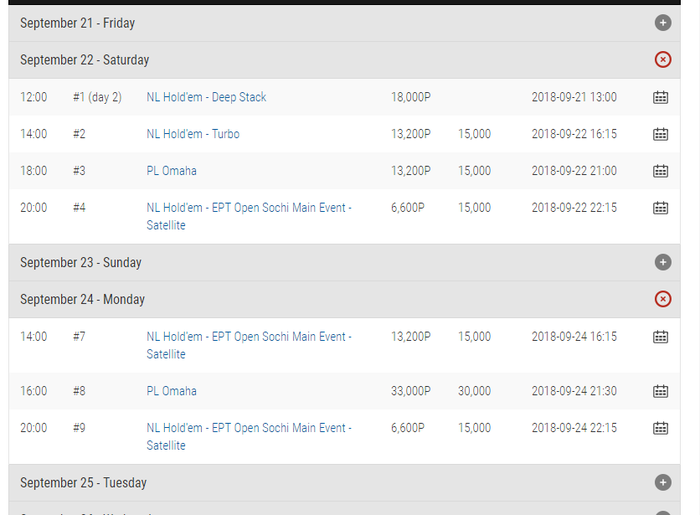This screenshot has height=515, width=700.
Task: Click calendar icon for event #4 Satellite
Action: [x=660, y=208]
